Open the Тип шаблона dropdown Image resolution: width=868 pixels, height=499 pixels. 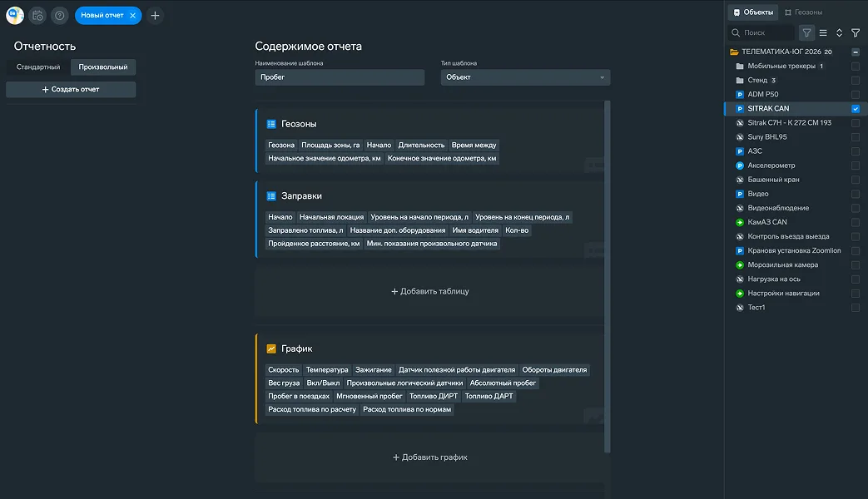tap(525, 77)
